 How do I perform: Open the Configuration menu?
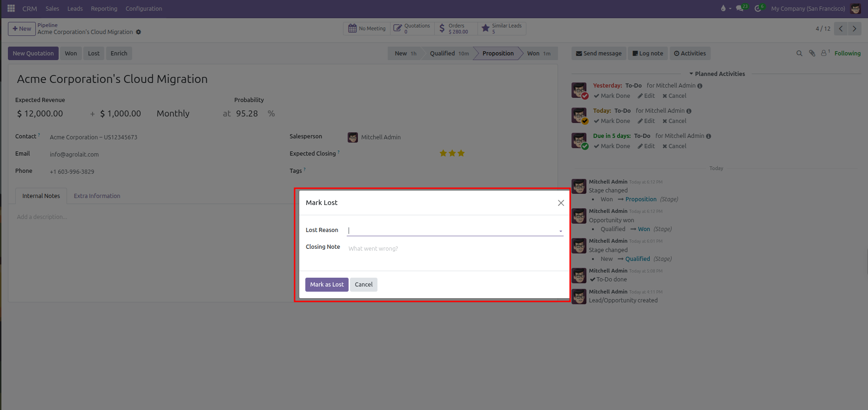(144, 8)
